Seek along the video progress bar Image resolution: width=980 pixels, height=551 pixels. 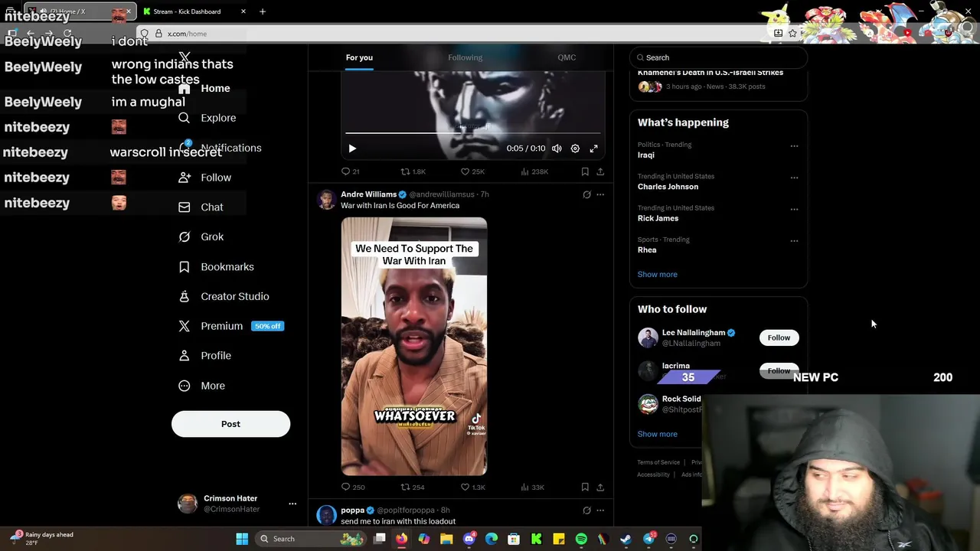coord(472,133)
